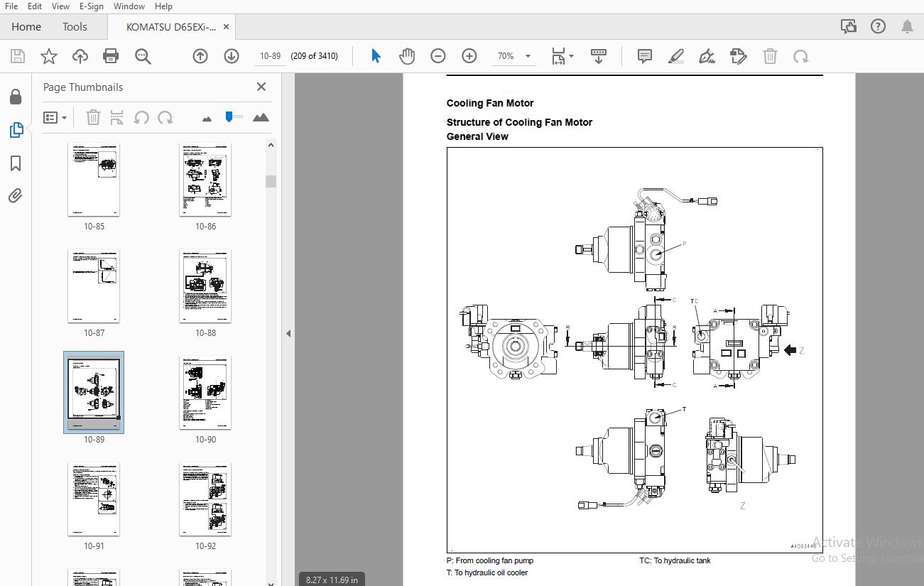Click the Delete trash icon in main toolbar
This screenshot has width=924, height=586.
pyautogui.click(x=770, y=56)
